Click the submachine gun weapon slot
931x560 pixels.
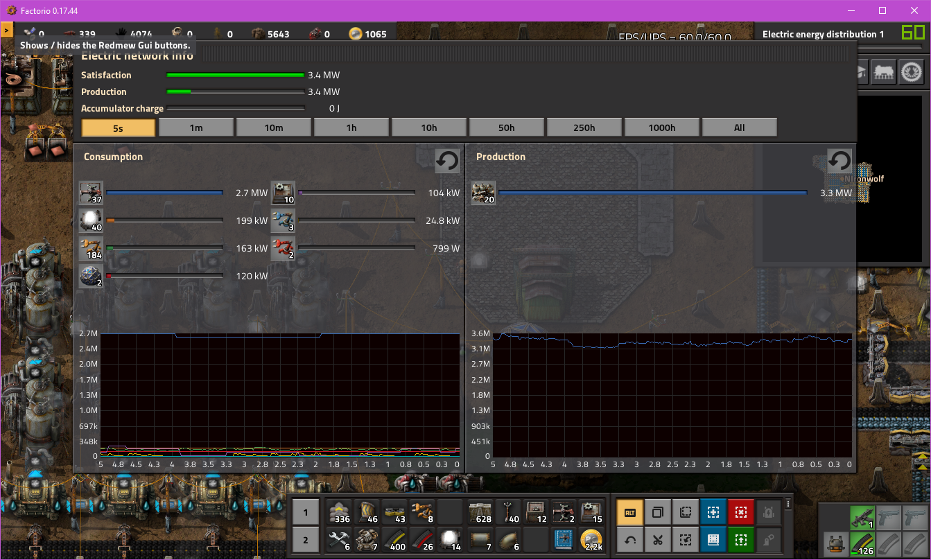pyautogui.click(x=863, y=518)
